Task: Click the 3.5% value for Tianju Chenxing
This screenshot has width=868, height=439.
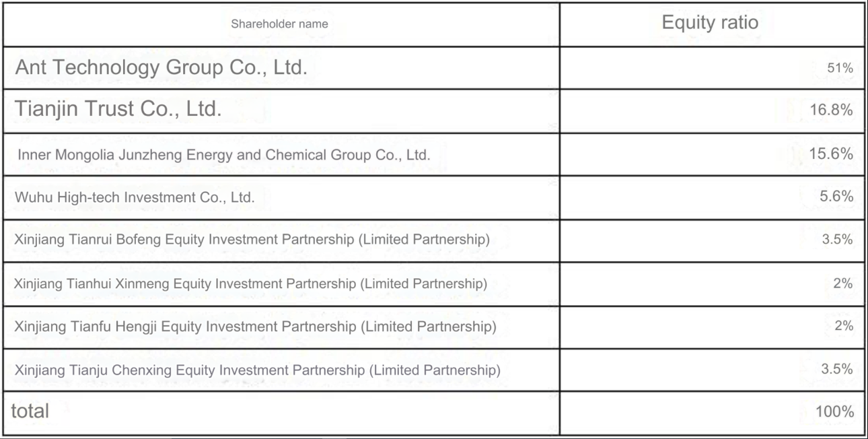Action: (837, 369)
